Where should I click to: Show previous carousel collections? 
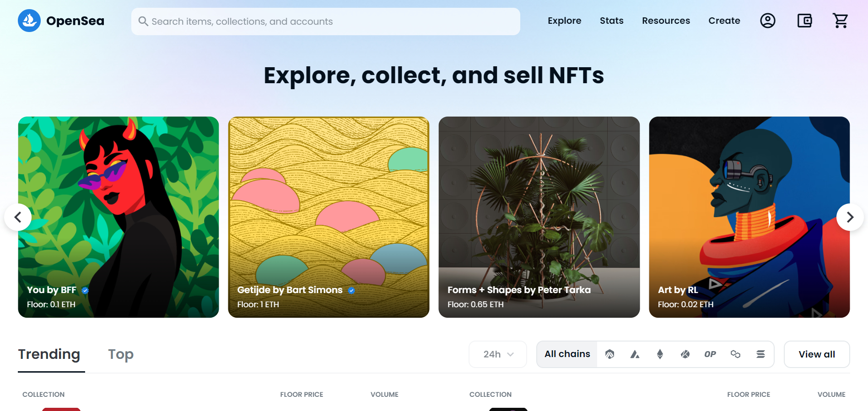[18, 217]
